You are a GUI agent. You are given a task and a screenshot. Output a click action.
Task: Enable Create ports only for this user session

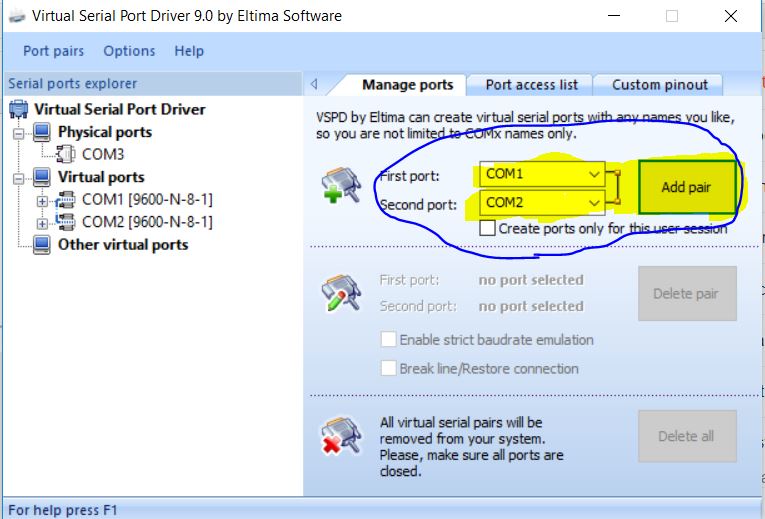click(487, 228)
